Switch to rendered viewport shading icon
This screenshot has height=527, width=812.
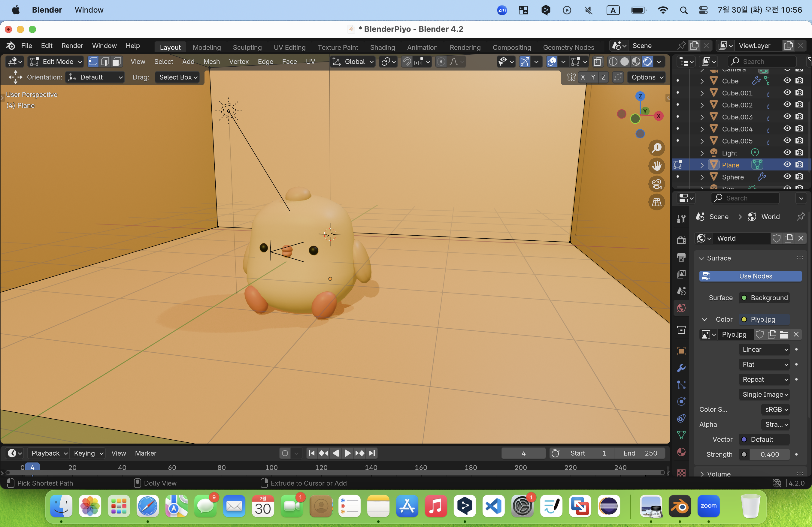tap(647, 62)
